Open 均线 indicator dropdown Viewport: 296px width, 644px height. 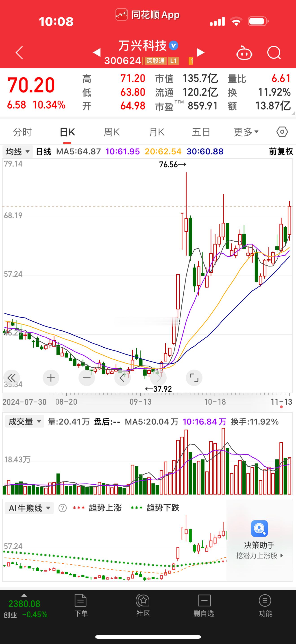coord(18,152)
